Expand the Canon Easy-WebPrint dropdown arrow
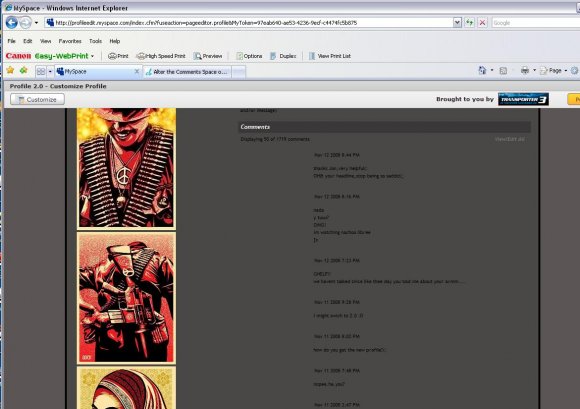The width and height of the screenshot is (580, 409). coord(92,56)
